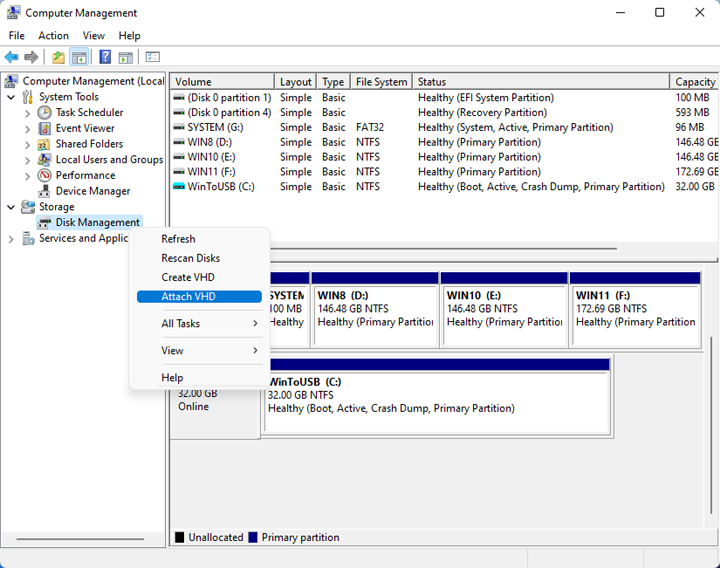Open the Action menu
Screen dimensions: 720x568
click(x=53, y=35)
